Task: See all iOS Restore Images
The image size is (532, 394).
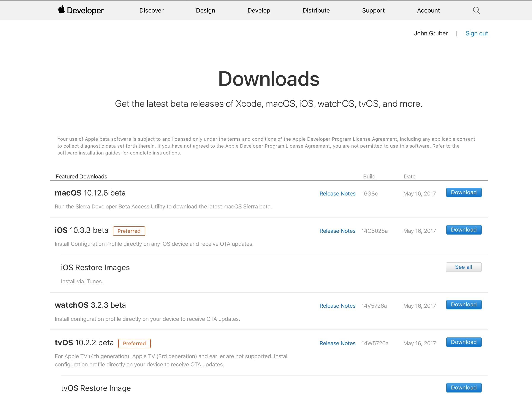Action: pos(463,267)
